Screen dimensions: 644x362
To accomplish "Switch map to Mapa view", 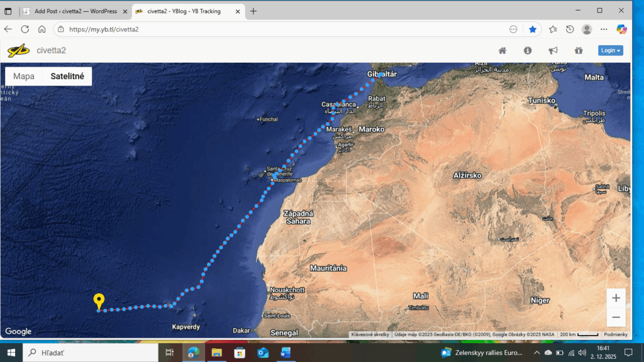I will coord(24,76).
